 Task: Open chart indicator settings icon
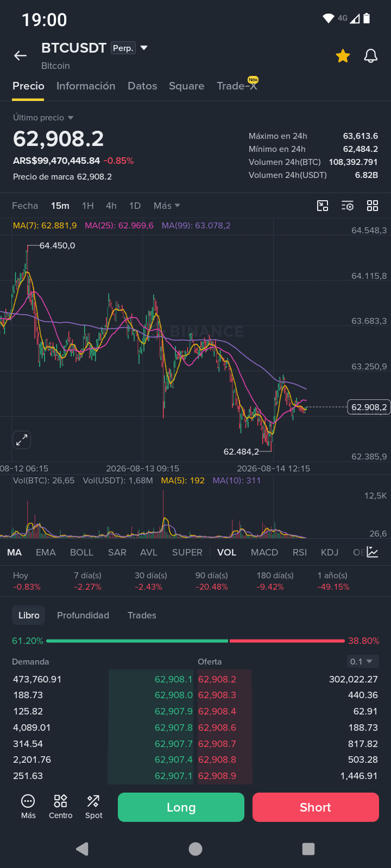[x=348, y=206]
